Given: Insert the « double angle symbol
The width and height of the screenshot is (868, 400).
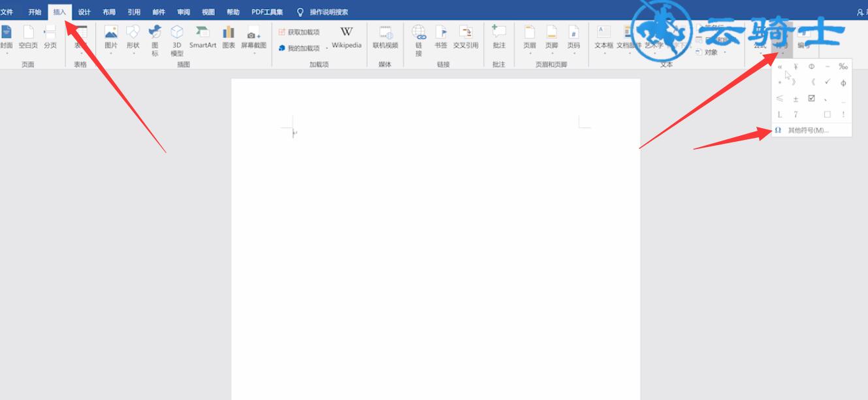Looking at the screenshot, I should coord(780,66).
